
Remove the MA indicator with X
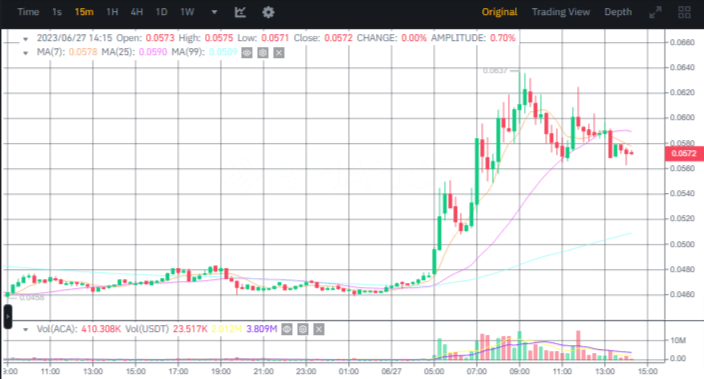pos(279,53)
